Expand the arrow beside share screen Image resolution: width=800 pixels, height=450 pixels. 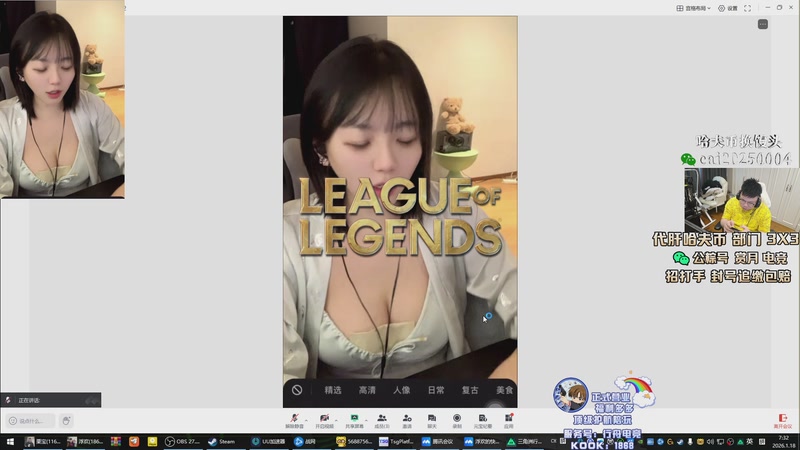point(367,419)
